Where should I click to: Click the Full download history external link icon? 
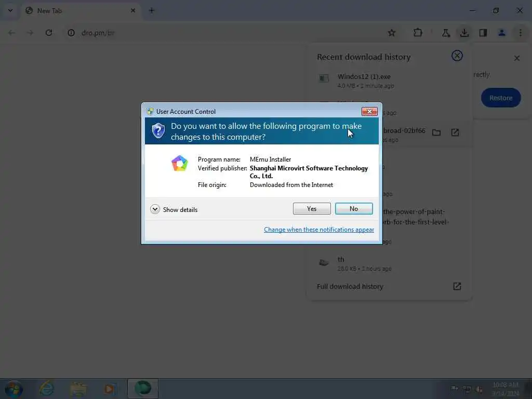(x=457, y=286)
